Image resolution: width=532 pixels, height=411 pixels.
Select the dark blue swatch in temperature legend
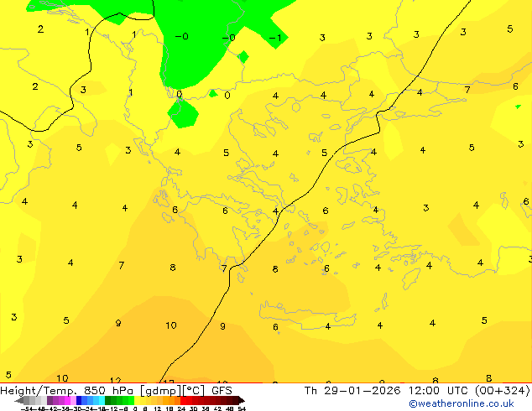pos(79,400)
